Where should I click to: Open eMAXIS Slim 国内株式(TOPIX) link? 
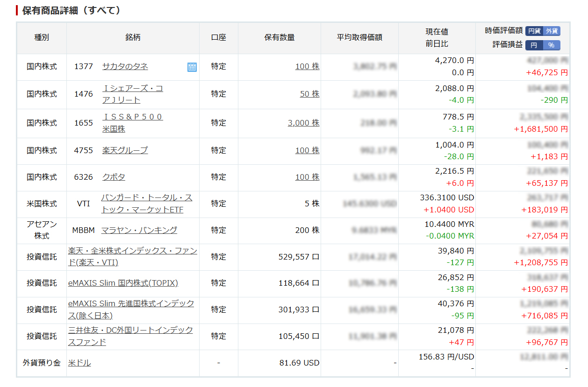pyautogui.click(x=123, y=283)
